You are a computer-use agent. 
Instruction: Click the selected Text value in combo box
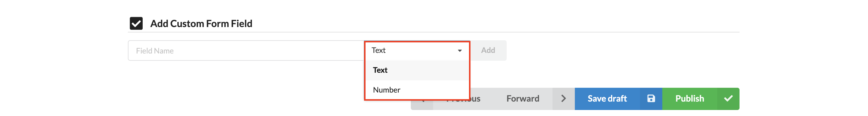[379, 50]
